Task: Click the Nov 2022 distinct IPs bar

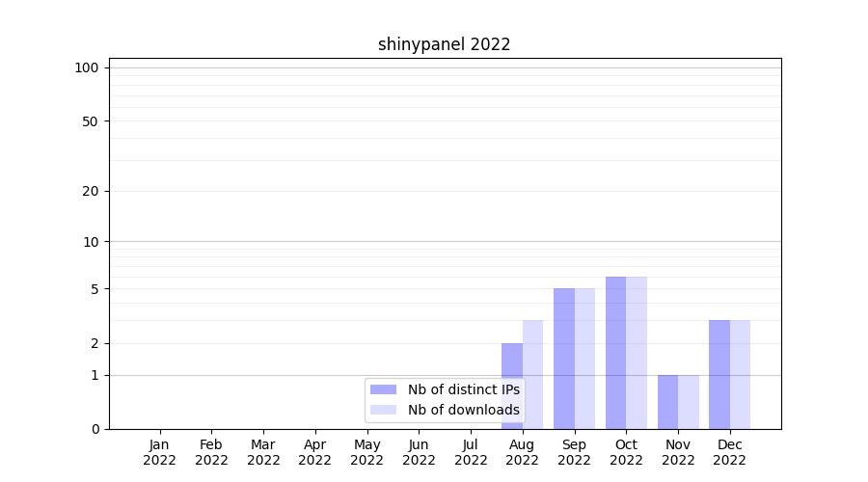Action: [667, 401]
